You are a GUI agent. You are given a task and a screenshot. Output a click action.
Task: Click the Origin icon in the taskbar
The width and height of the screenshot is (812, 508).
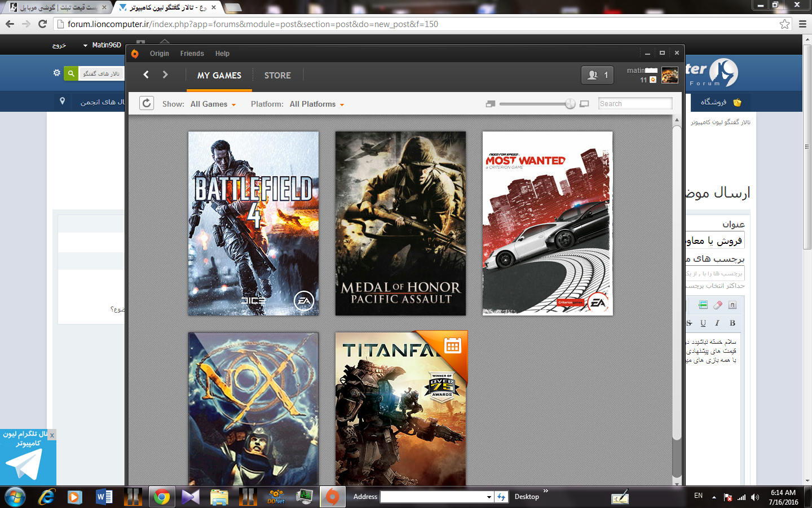point(333,497)
